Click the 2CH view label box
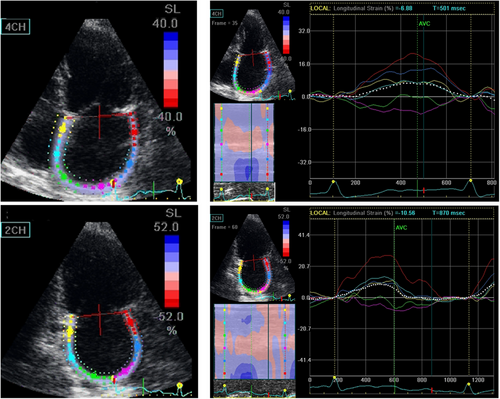 [x=15, y=230]
